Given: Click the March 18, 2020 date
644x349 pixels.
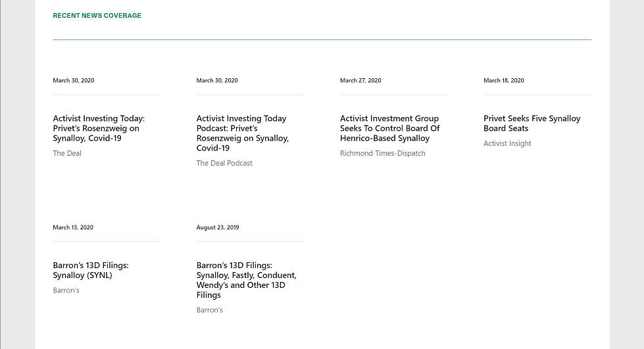Looking at the screenshot, I should tap(503, 81).
